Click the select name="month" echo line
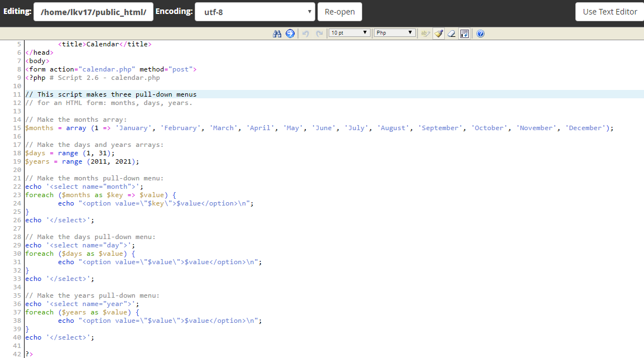644x358 pixels. 84,187
